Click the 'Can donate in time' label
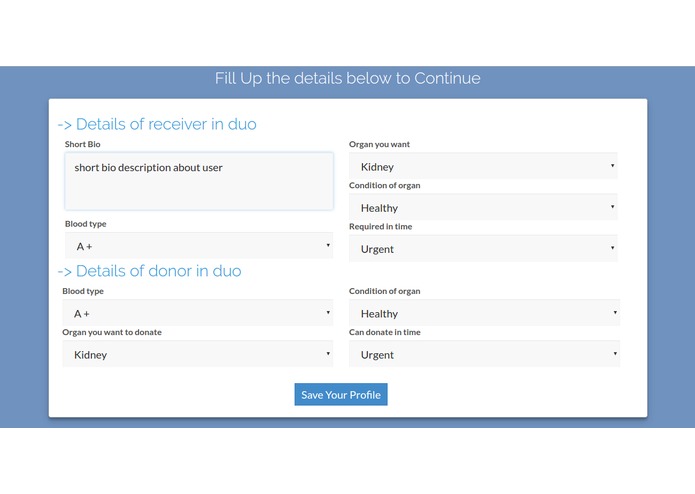Viewport: 695px width, 494px height. tap(385, 332)
